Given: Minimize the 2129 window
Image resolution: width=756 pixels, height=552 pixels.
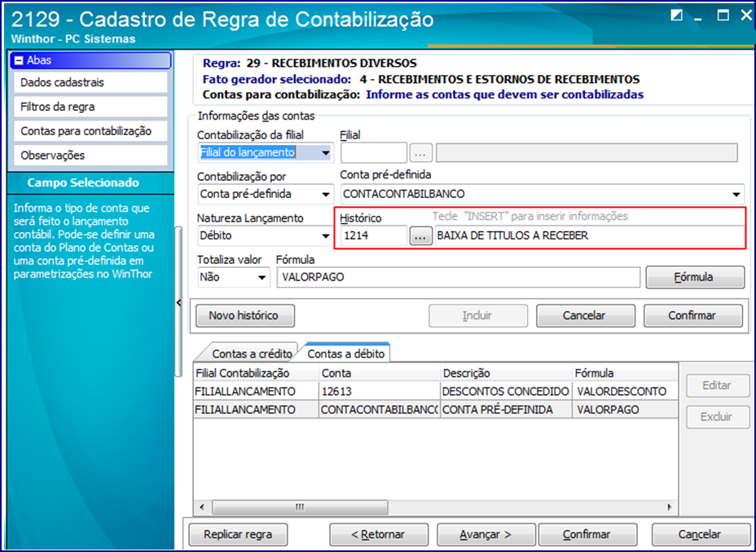Looking at the screenshot, I should pyautogui.click(x=698, y=17).
